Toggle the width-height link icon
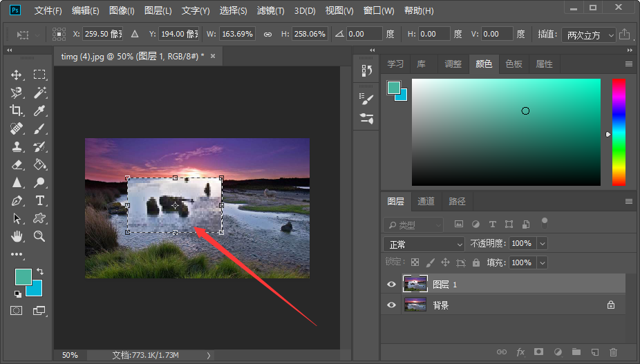 [267, 34]
